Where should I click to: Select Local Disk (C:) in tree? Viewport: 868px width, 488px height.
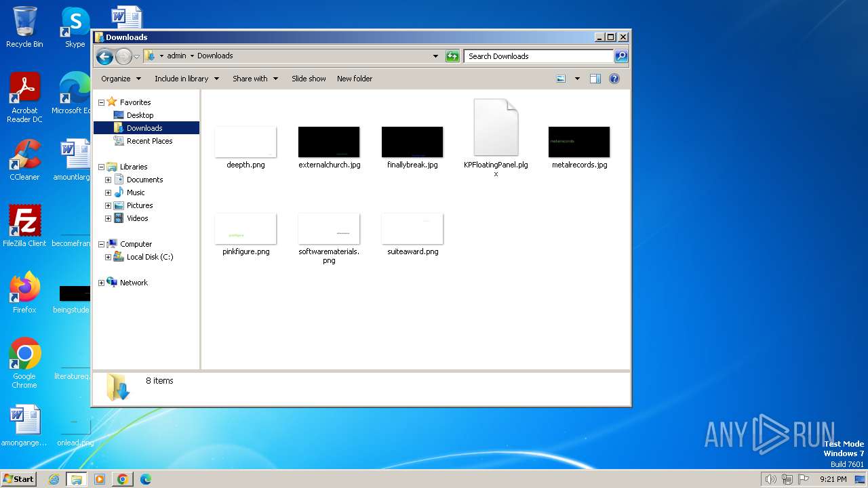150,257
